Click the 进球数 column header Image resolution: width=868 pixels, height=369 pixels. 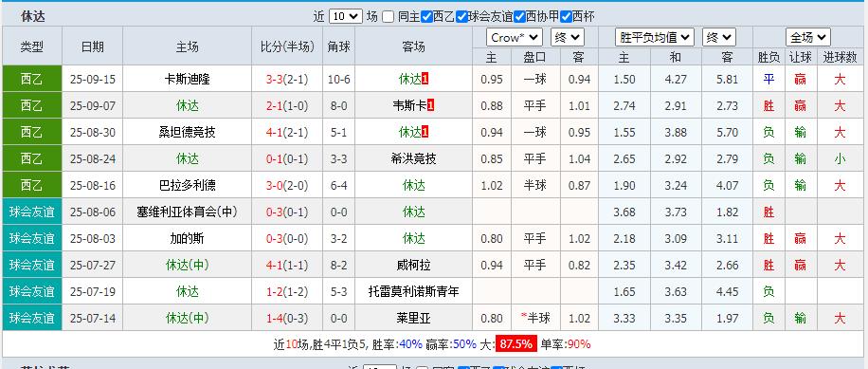[840, 57]
